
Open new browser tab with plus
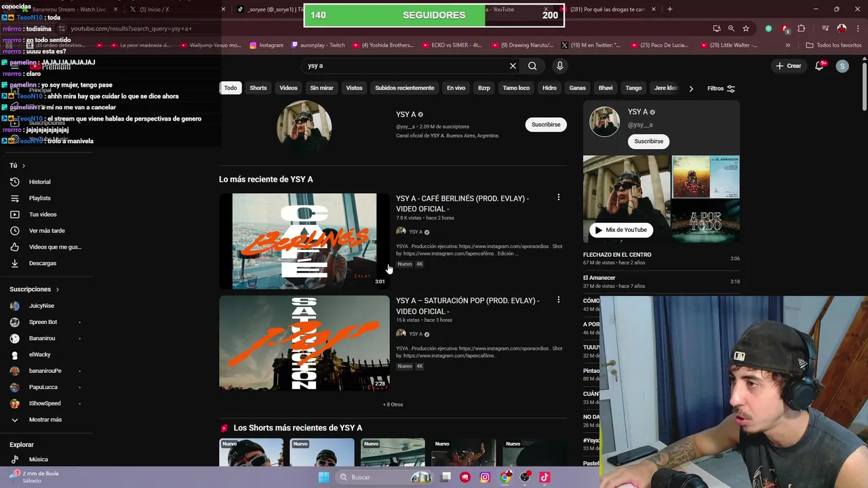(670, 9)
